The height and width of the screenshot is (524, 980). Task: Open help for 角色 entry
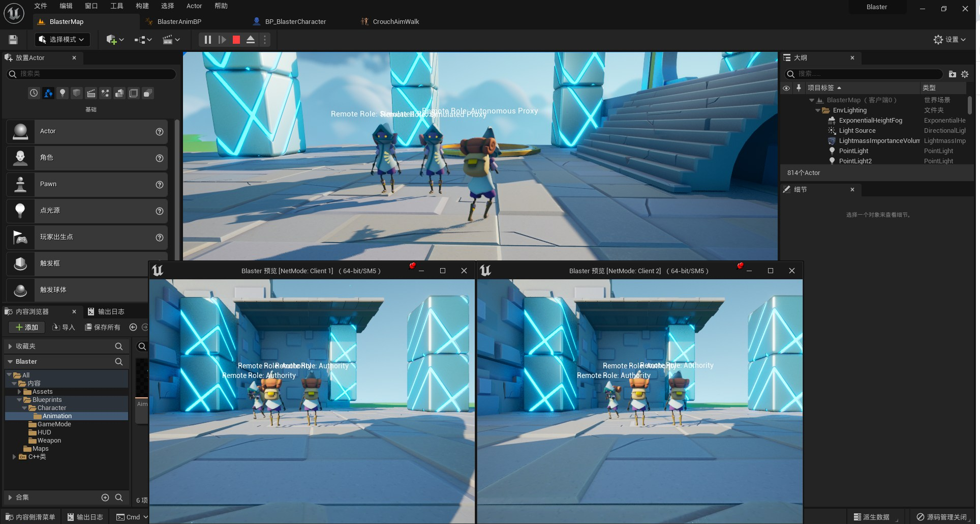click(160, 158)
